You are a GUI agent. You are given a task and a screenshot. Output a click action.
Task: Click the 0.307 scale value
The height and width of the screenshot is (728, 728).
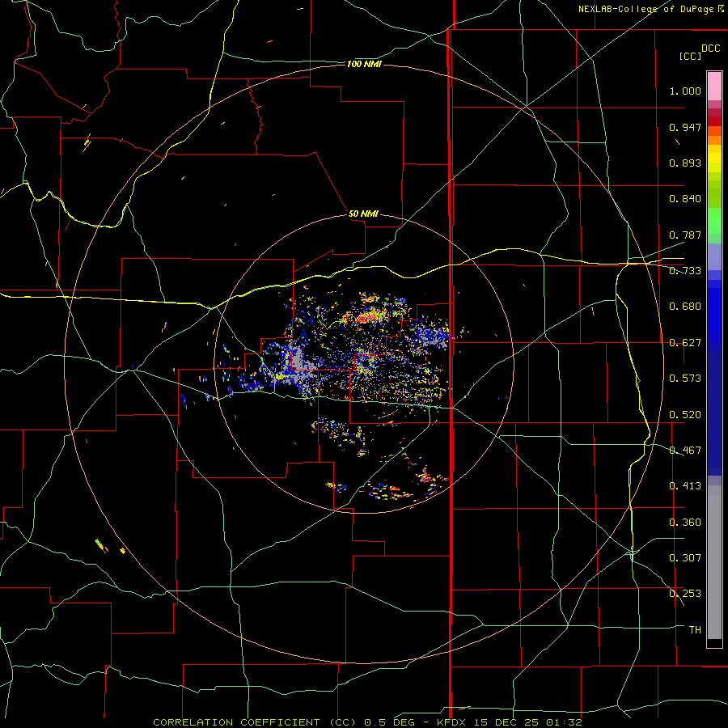coord(685,558)
